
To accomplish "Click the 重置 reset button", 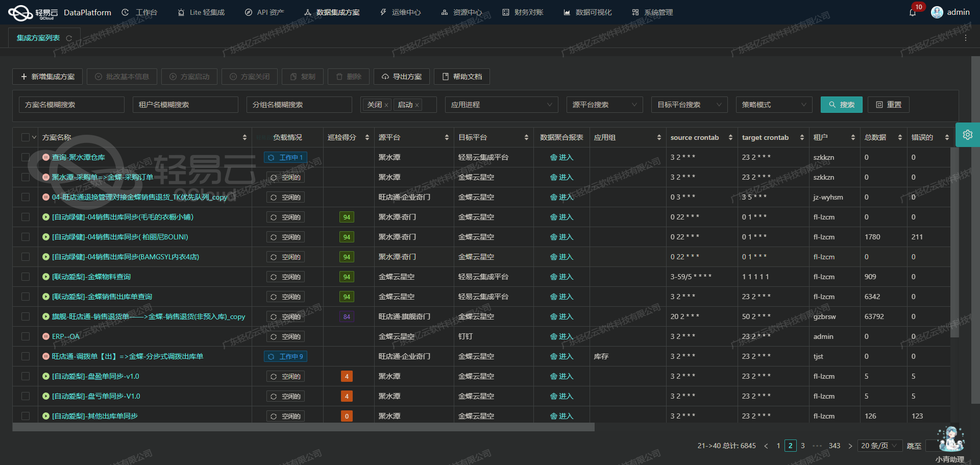I will [889, 105].
